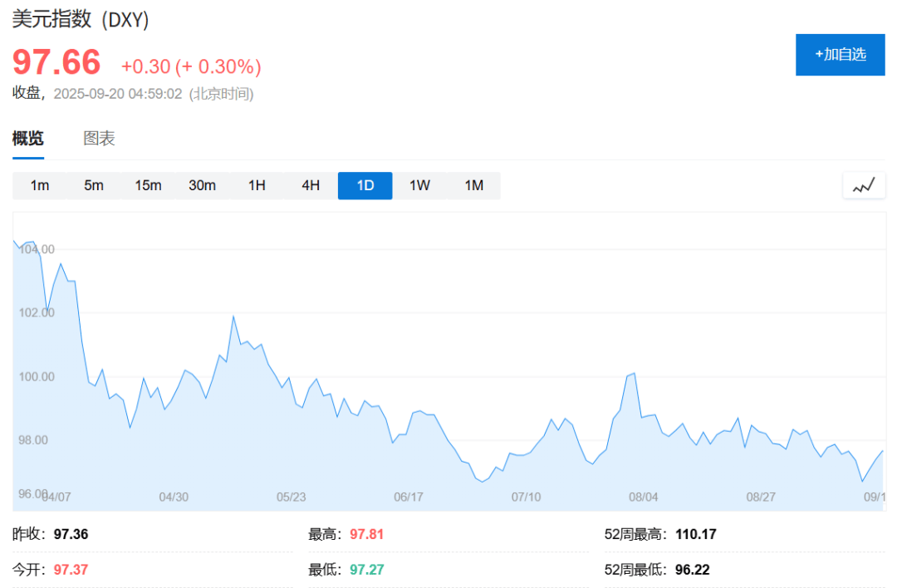Change chart to 1W interval

coord(419,185)
